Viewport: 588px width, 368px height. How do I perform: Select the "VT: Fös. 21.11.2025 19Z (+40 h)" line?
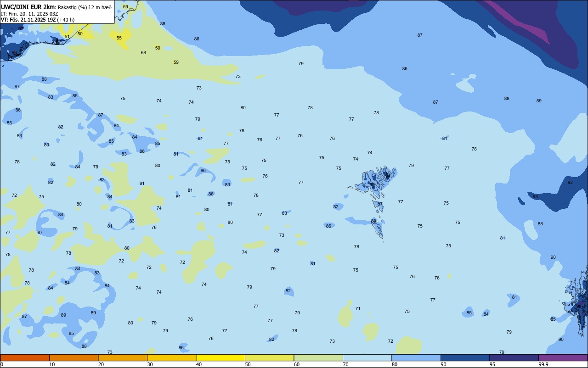click(x=38, y=20)
